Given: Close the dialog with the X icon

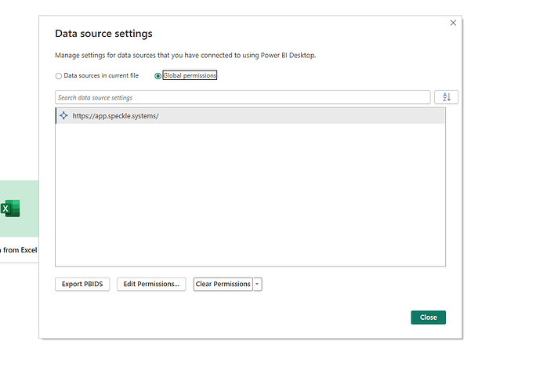Looking at the screenshot, I should tap(453, 23).
